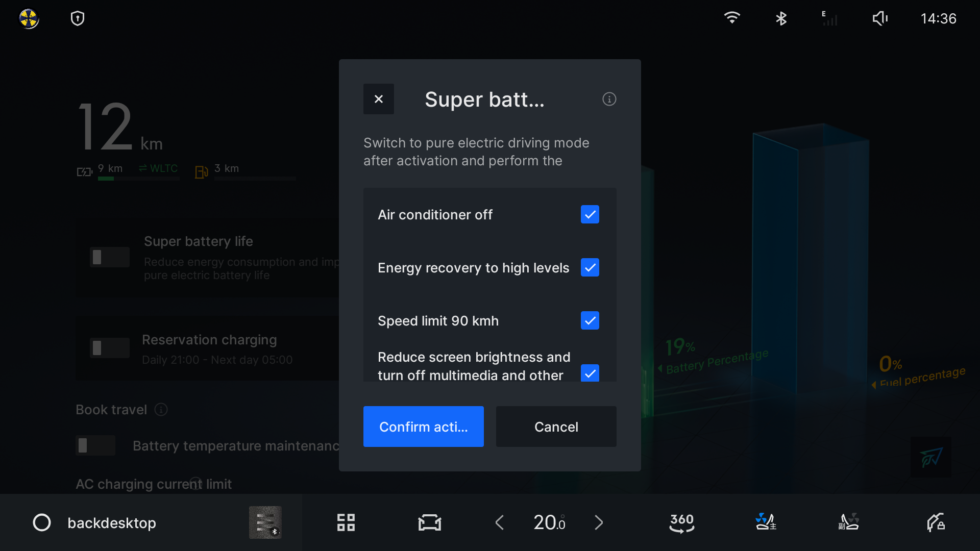
Task: Mute sound via the speaker status icon
Action: click(x=880, y=19)
